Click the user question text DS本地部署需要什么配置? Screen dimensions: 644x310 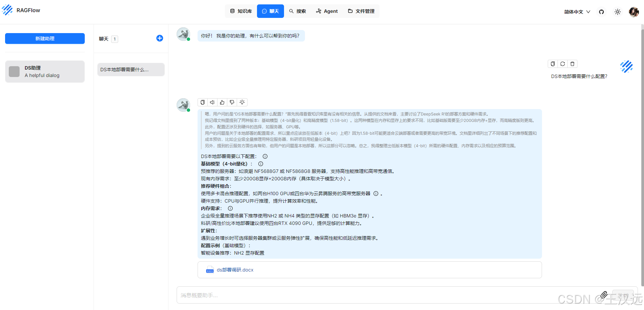pos(579,76)
